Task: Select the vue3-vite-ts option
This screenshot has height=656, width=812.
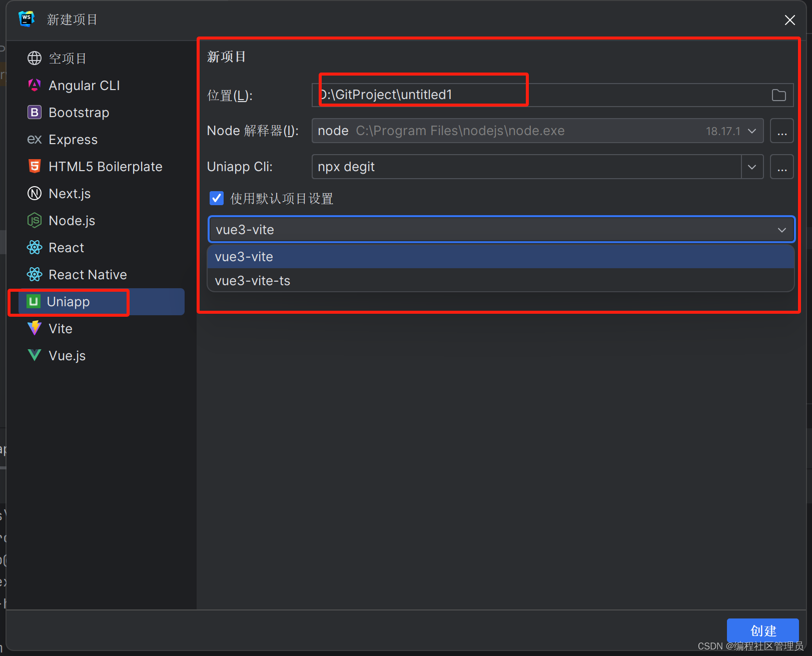Action: tap(252, 281)
